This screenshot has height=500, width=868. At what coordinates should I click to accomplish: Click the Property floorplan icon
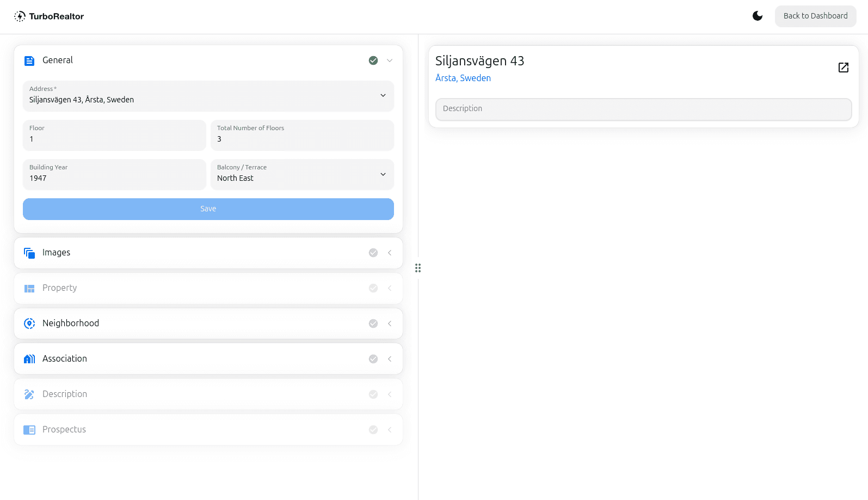29,288
